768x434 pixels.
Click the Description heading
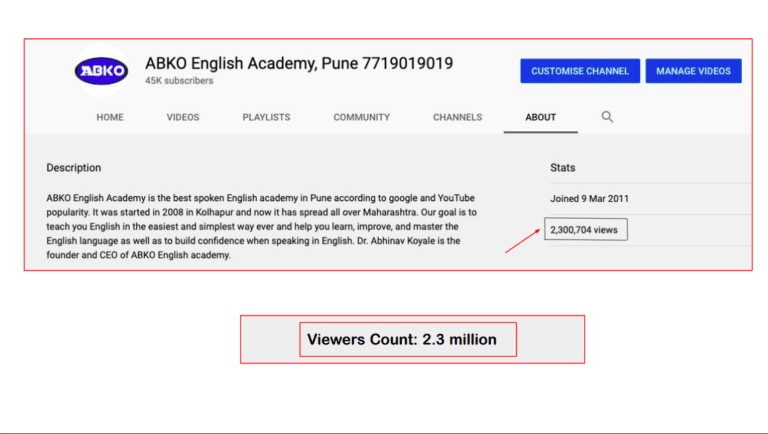click(x=73, y=168)
